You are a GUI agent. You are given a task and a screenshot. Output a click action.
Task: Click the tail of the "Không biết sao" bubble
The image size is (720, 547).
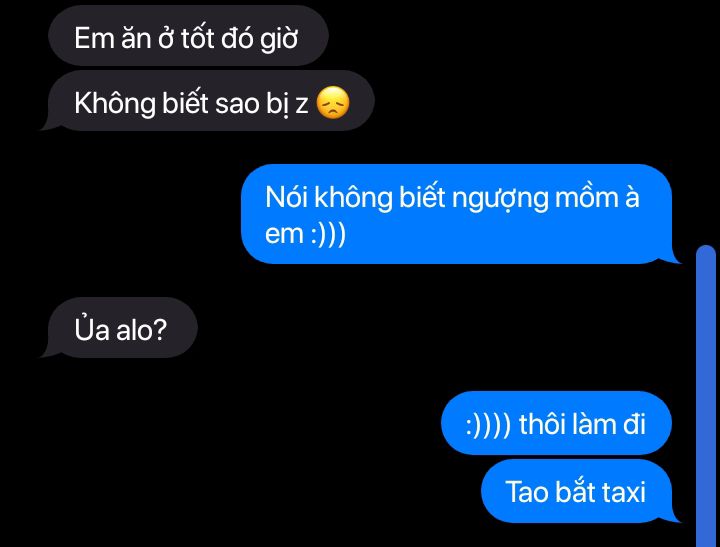tap(47, 124)
